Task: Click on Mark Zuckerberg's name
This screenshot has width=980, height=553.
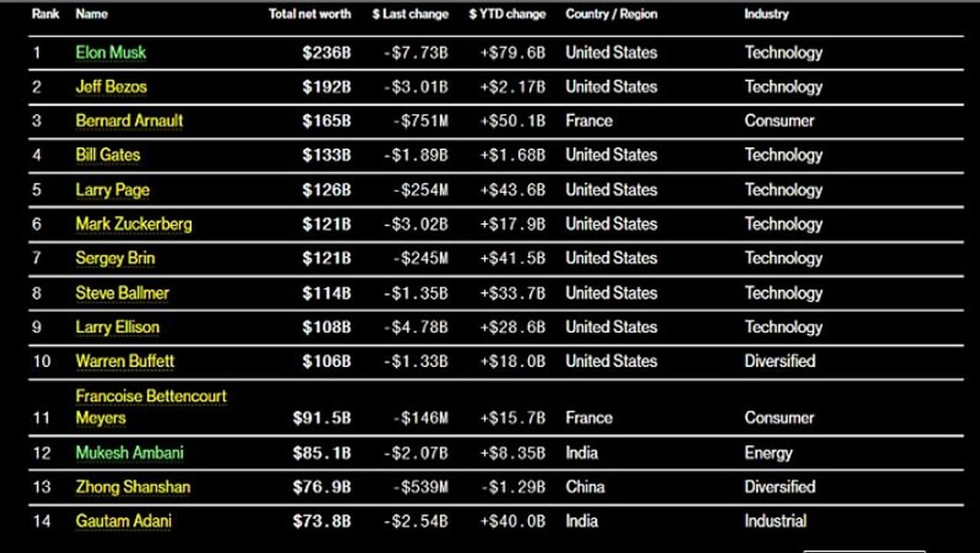Action: [x=133, y=224]
